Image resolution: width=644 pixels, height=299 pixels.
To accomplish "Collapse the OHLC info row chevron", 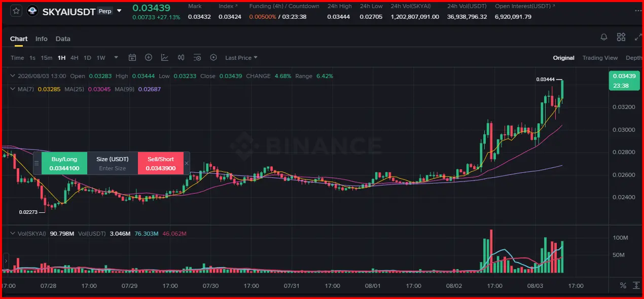I will point(13,76).
